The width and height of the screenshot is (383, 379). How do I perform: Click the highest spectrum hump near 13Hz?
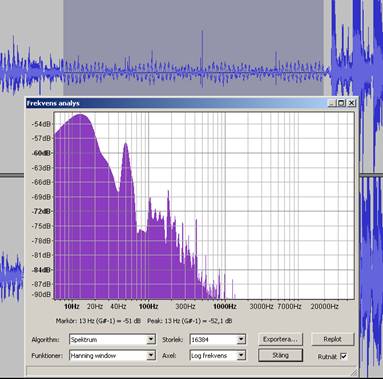(x=80, y=118)
